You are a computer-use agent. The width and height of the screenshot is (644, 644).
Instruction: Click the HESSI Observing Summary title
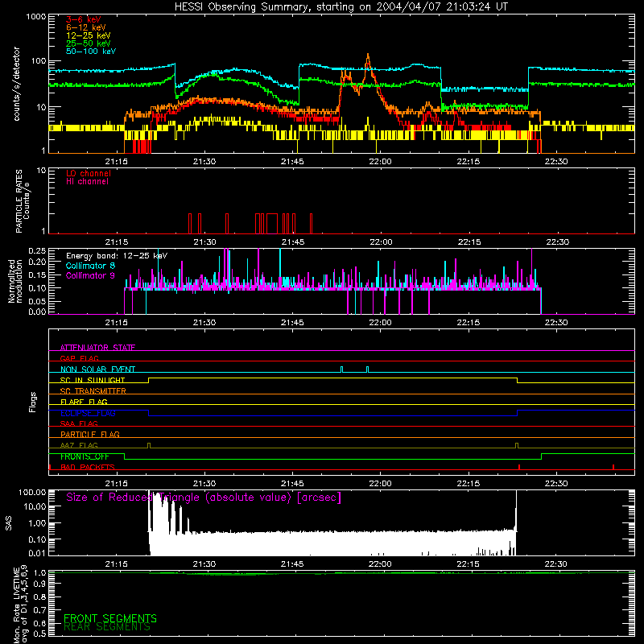point(341,7)
